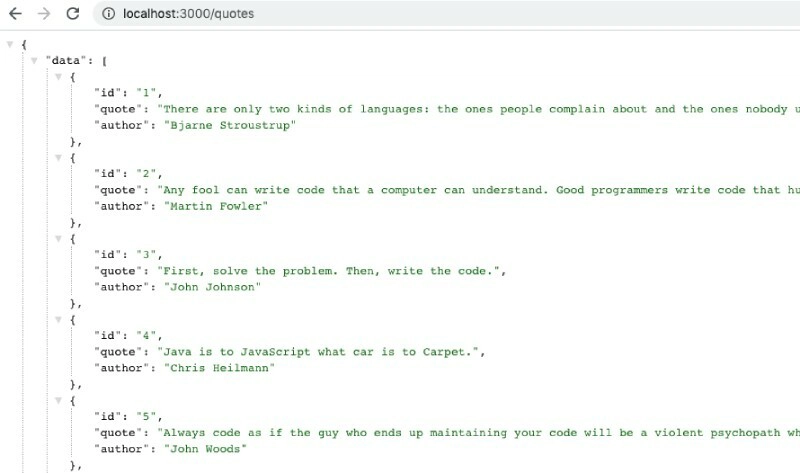Open the site information icon
800x473 pixels.
point(106,14)
